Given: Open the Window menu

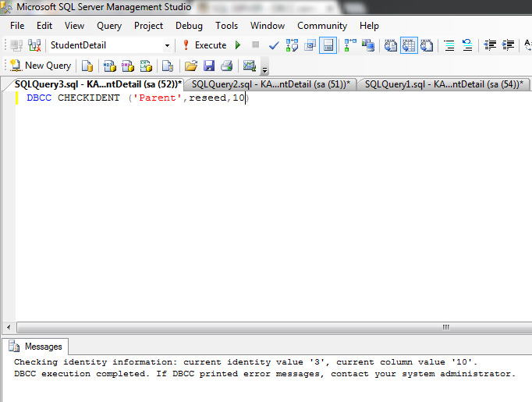Looking at the screenshot, I should pyautogui.click(x=268, y=26).
